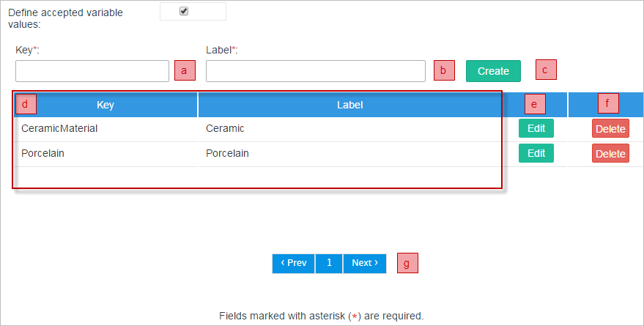The height and width of the screenshot is (326, 644).
Task: Delete the Porcelain row
Action: tap(610, 154)
